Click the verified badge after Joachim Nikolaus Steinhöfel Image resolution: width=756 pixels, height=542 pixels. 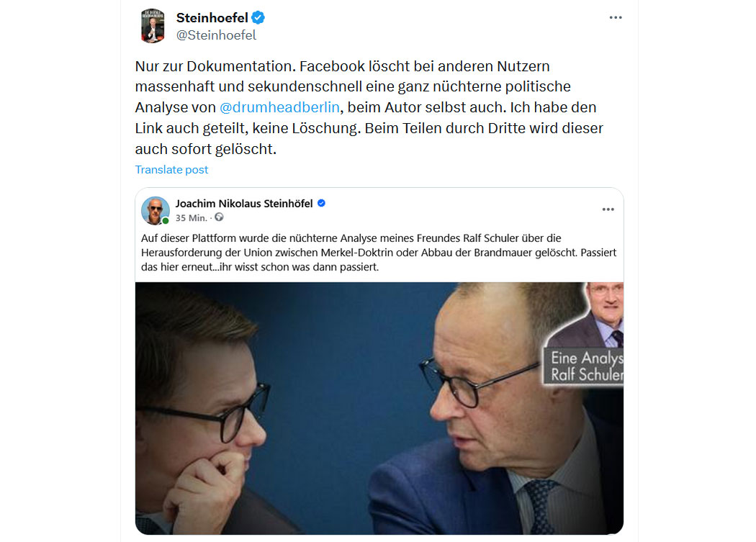(322, 204)
